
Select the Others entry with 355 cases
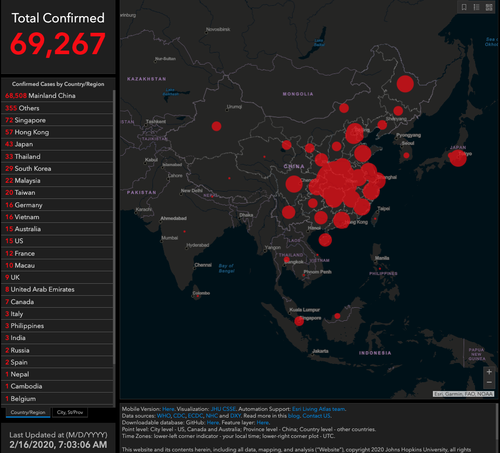pos(57,108)
